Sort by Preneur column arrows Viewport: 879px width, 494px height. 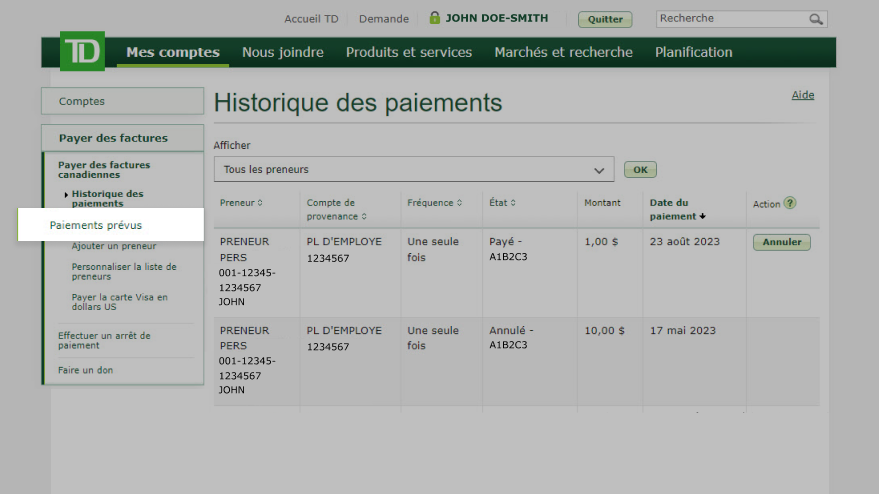tap(260, 203)
